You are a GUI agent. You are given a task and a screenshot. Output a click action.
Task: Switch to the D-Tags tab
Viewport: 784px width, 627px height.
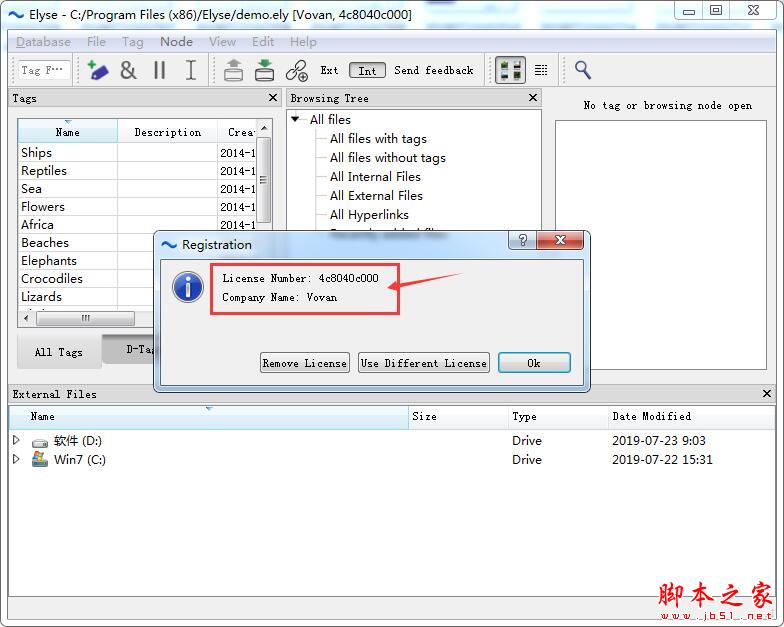[x=128, y=349]
